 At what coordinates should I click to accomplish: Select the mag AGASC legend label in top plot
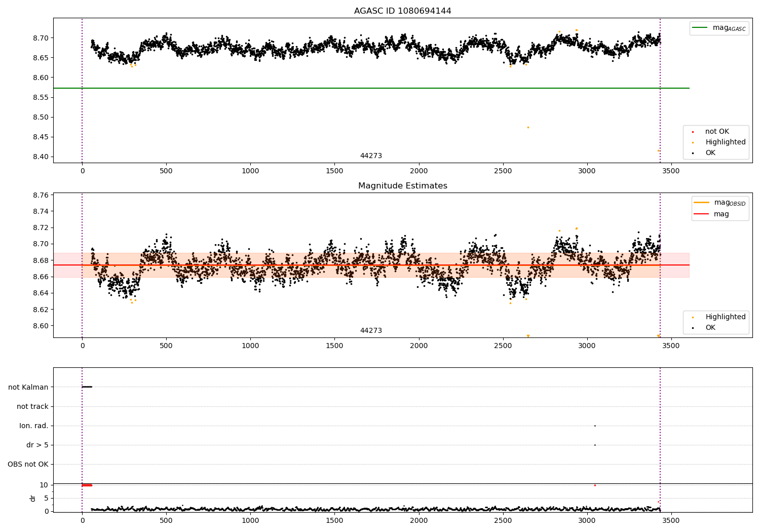click(729, 28)
